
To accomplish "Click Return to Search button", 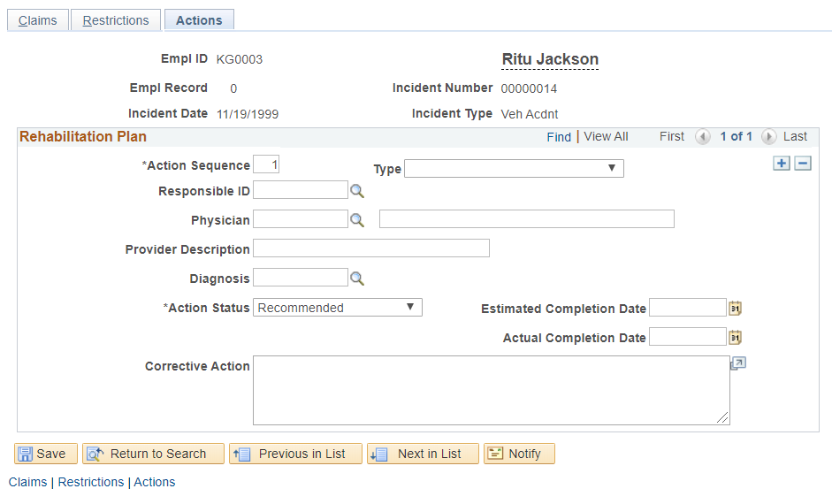I will point(153,454).
